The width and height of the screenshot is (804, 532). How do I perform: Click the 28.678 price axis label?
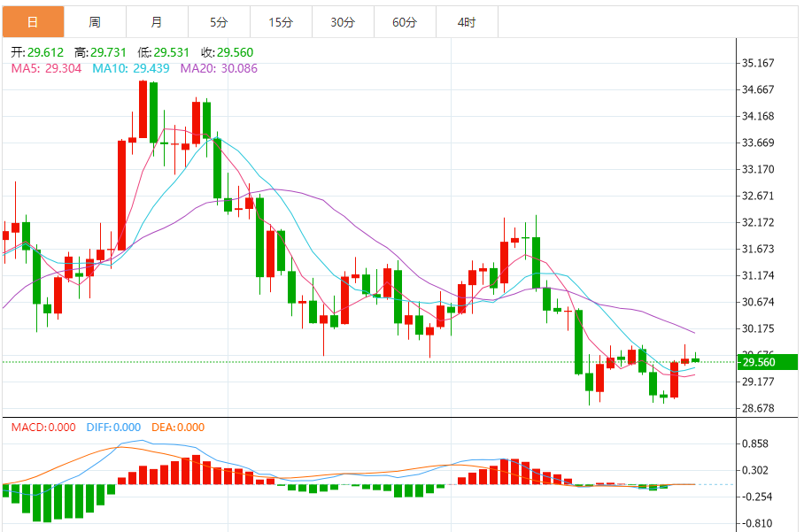tap(758, 408)
